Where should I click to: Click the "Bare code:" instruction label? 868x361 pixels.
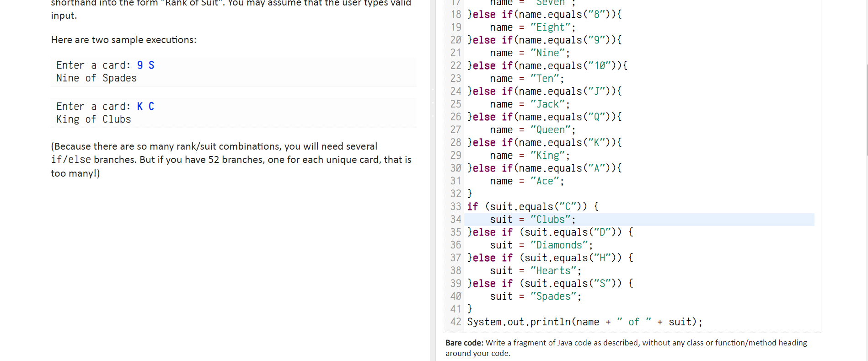click(464, 343)
